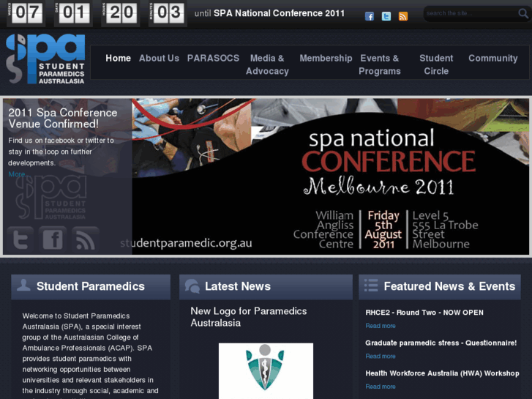Click Read more under Graduate paramedic stress
Screen dimensions: 532x399
point(381,357)
